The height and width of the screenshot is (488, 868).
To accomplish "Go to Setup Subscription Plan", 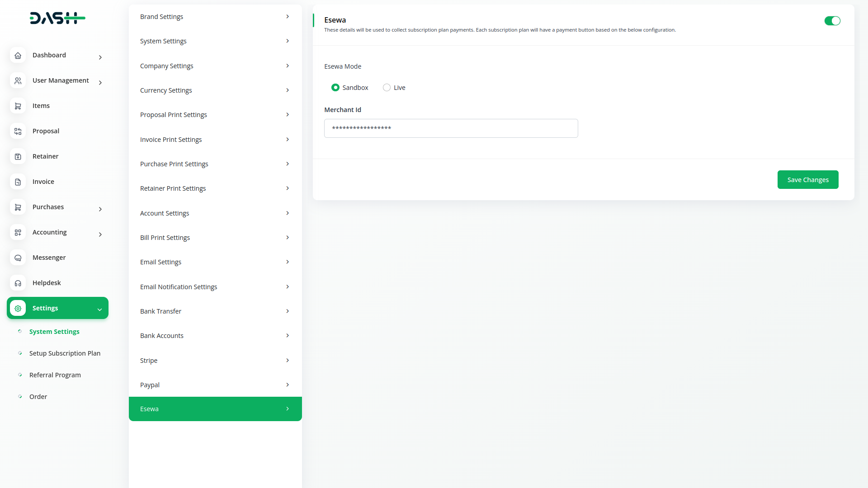I will (65, 353).
